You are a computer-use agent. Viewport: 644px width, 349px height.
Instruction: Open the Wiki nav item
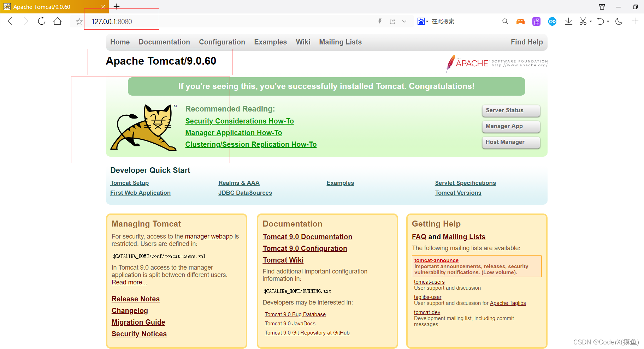pyautogui.click(x=303, y=42)
